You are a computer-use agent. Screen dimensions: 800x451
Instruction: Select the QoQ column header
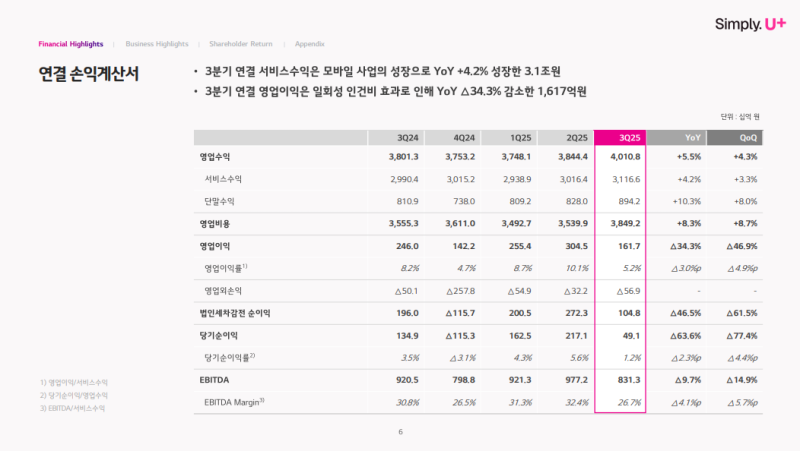point(747,137)
